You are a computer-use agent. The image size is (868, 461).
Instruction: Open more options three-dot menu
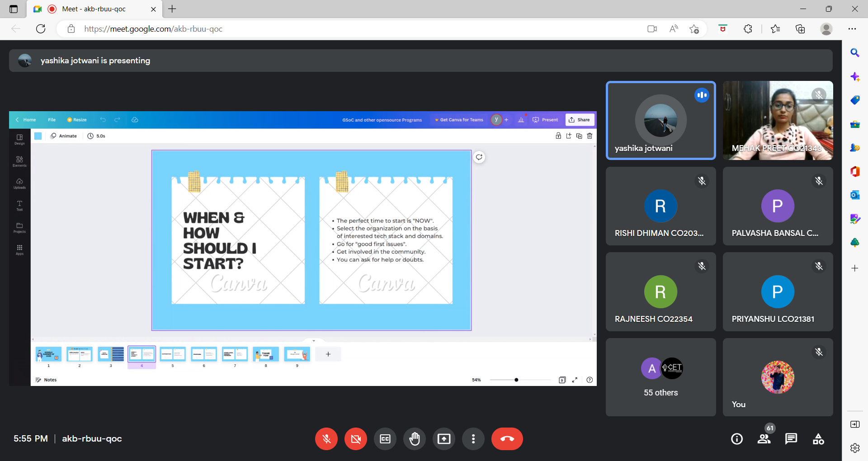[x=473, y=439]
